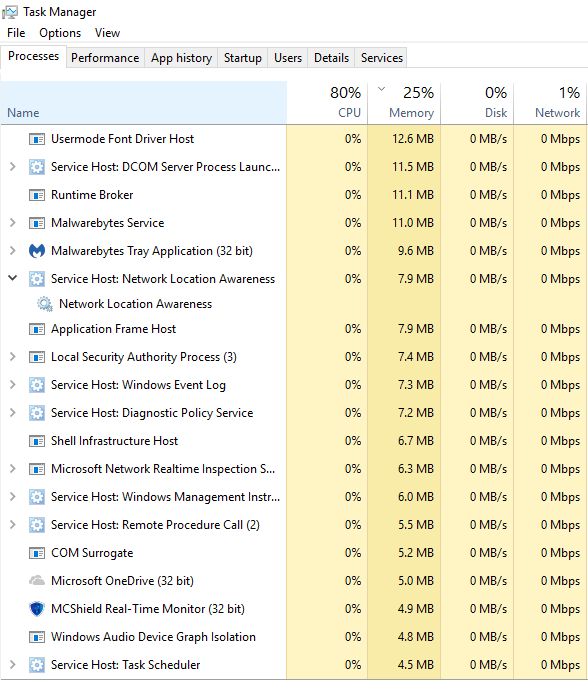Expand Service Host: Diagnostic Policy Service
The width and height of the screenshot is (588, 691).
coord(13,412)
